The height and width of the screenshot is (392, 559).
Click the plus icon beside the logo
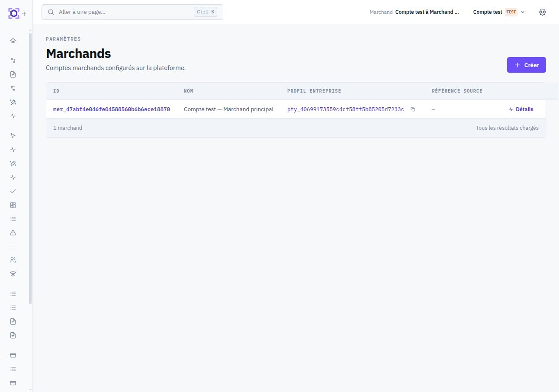coord(24,14)
